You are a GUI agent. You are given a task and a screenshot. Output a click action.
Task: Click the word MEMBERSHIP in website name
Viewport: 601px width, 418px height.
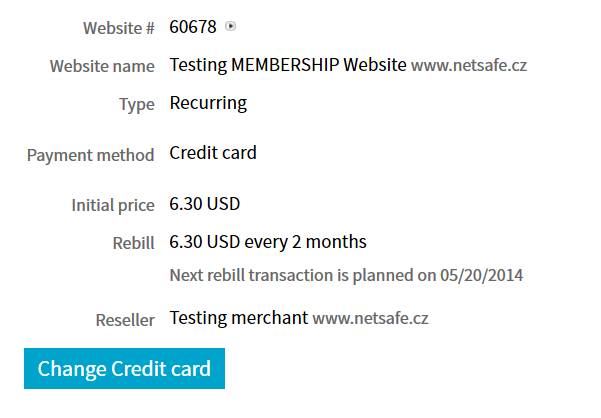pyautogui.click(x=285, y=65)
